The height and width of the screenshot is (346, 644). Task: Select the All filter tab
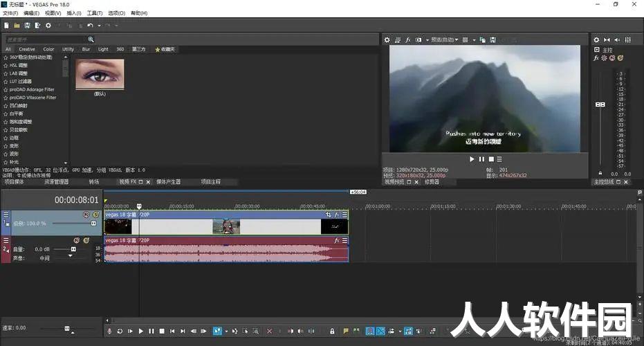(8, 49)
